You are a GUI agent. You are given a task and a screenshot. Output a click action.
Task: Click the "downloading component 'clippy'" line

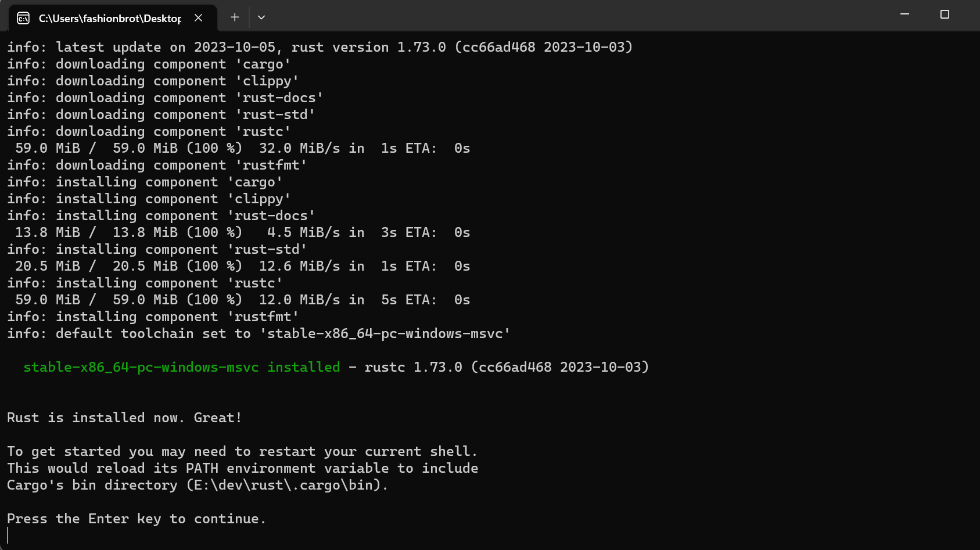coord(153,81)
